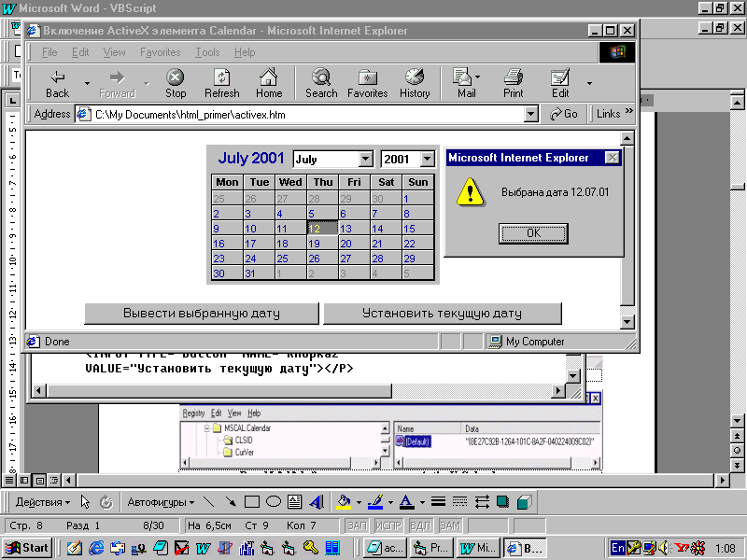Switch Word to Normal view button
The width and height of the screenshot is (747, 560).
pos(9,480)
